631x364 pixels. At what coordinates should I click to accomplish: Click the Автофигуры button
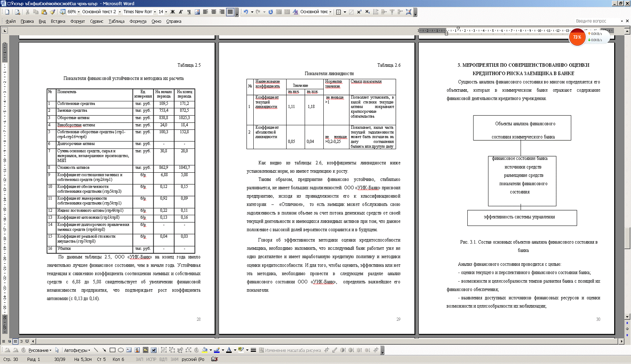point(77,350)
